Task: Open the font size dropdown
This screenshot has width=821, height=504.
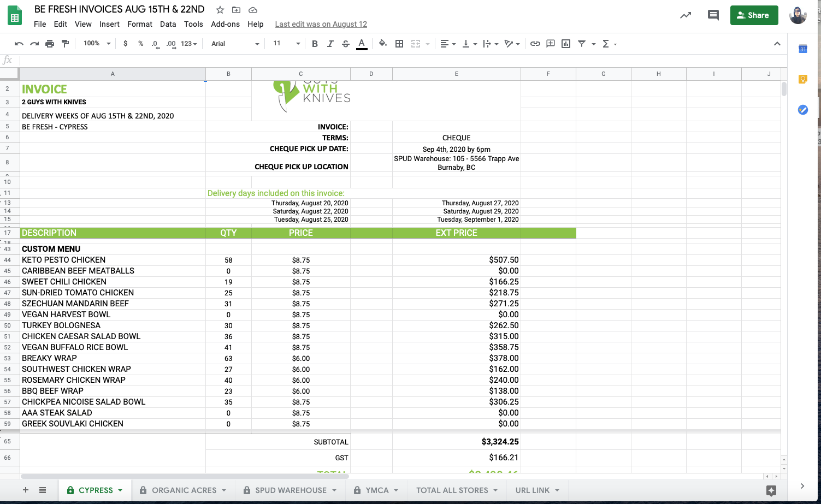Action: point(286,44)
